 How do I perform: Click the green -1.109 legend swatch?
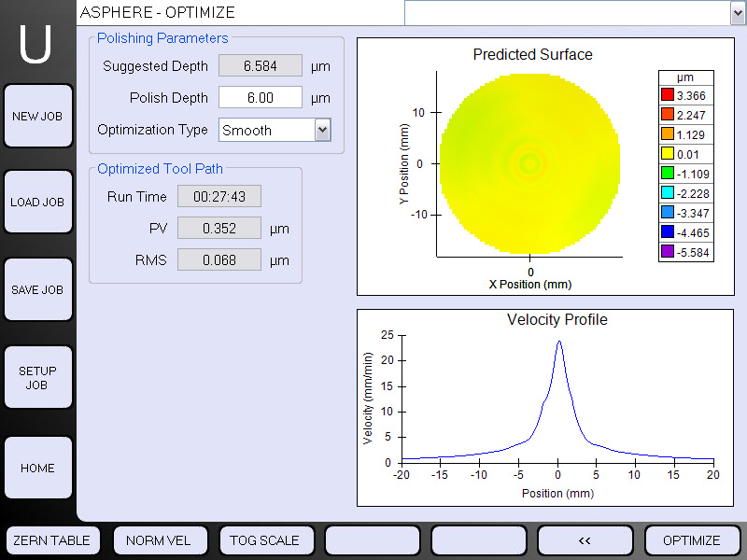coord(667,174)
